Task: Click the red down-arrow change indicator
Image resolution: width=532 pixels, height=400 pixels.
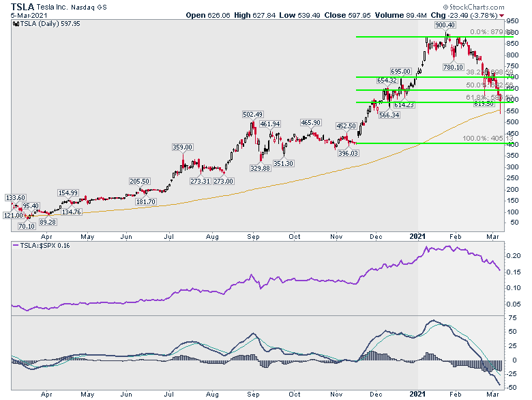Action: (502, 16)
